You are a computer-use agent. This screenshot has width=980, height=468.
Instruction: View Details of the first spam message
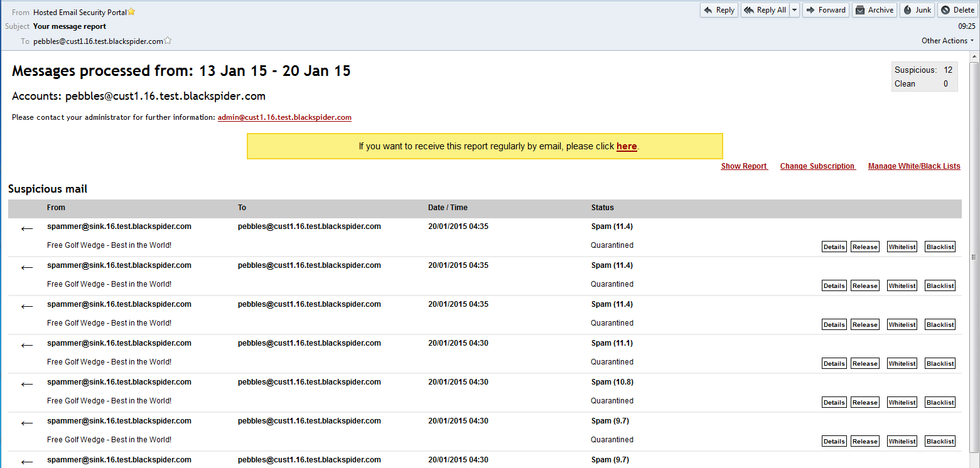point(834,246)
